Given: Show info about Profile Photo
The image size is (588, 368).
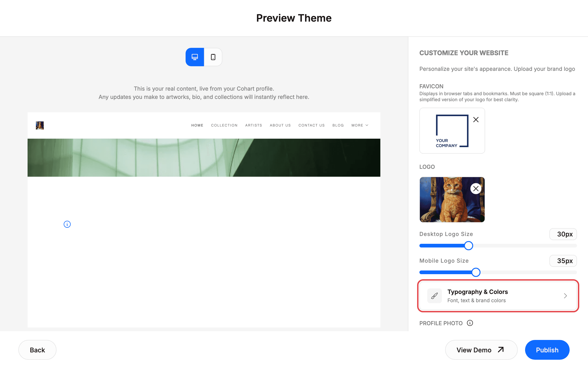Looking at the screenshot, I should pos(470,323).
